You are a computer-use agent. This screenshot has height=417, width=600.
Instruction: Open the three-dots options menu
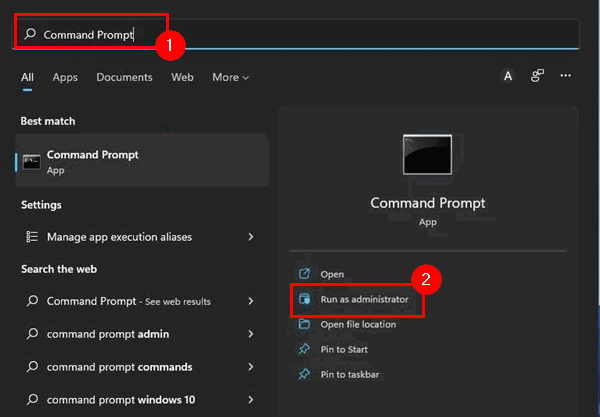(566, 76)
